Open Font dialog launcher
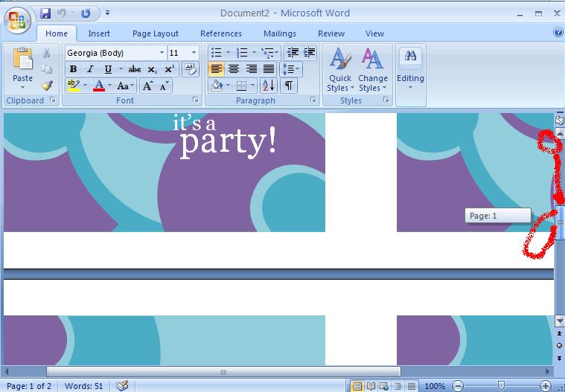 196,100
